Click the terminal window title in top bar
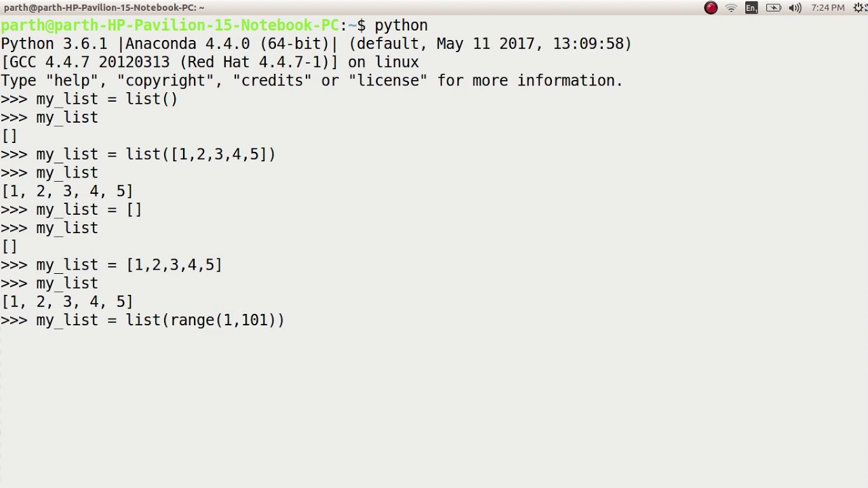 [104, 7]
